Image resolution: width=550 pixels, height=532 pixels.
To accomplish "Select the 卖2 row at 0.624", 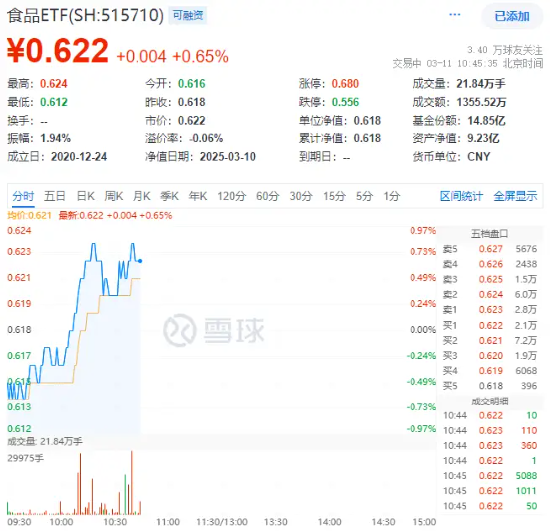I will coord(490,295).
